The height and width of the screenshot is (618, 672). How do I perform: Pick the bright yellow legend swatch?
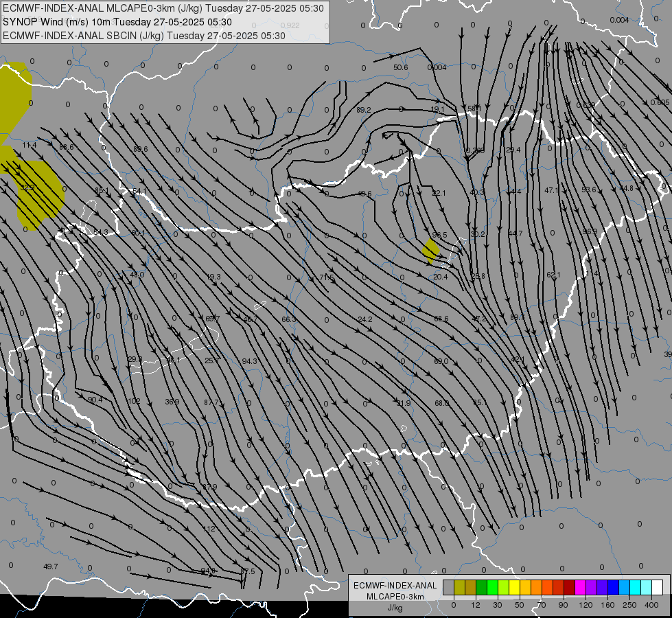514,587
